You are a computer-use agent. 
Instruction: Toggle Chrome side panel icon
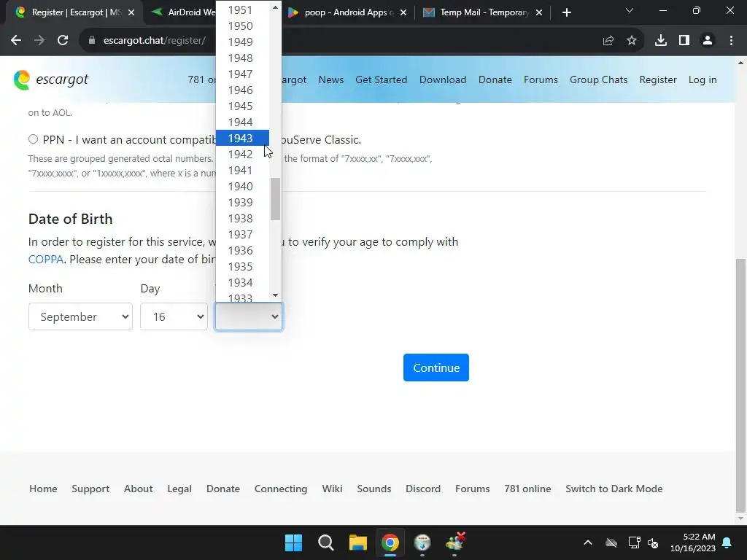tap(684, 41)
